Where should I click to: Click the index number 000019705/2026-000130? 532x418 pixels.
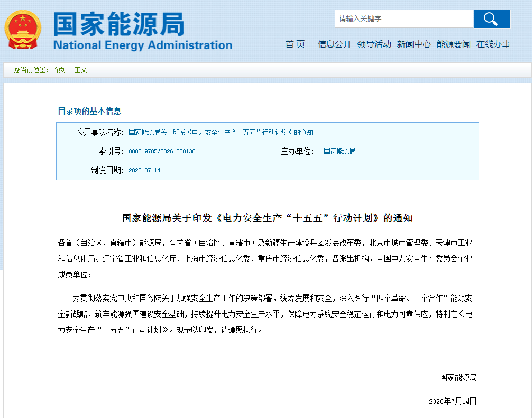point(162,151)
